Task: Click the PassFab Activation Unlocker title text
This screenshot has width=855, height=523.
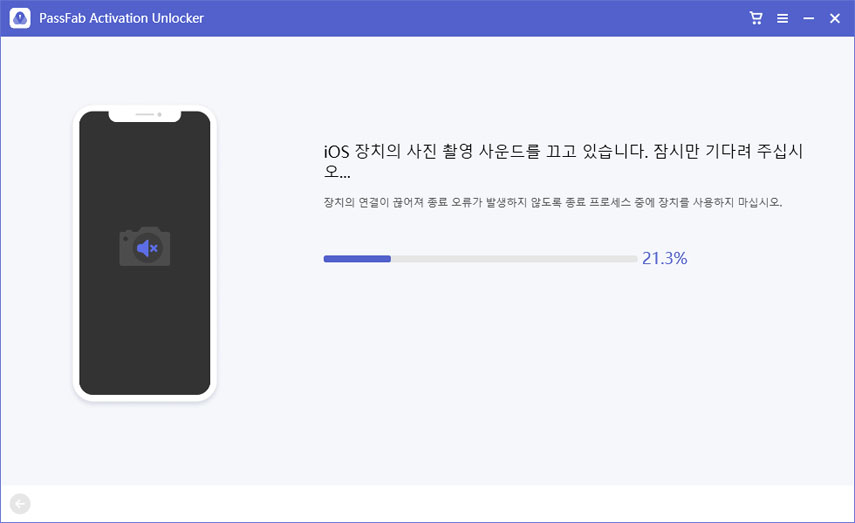Action: [121, 18]
